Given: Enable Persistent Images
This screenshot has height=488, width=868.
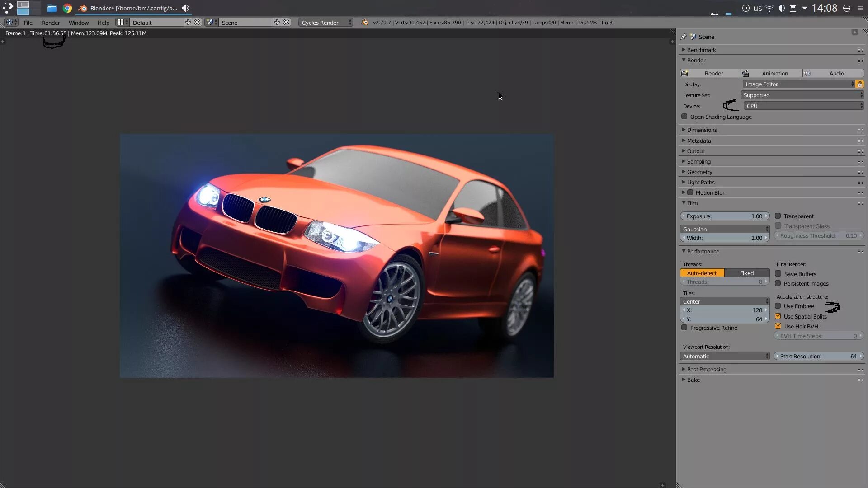Looking at the screenshot, I should pyautogui.click(x=778, y=283).
